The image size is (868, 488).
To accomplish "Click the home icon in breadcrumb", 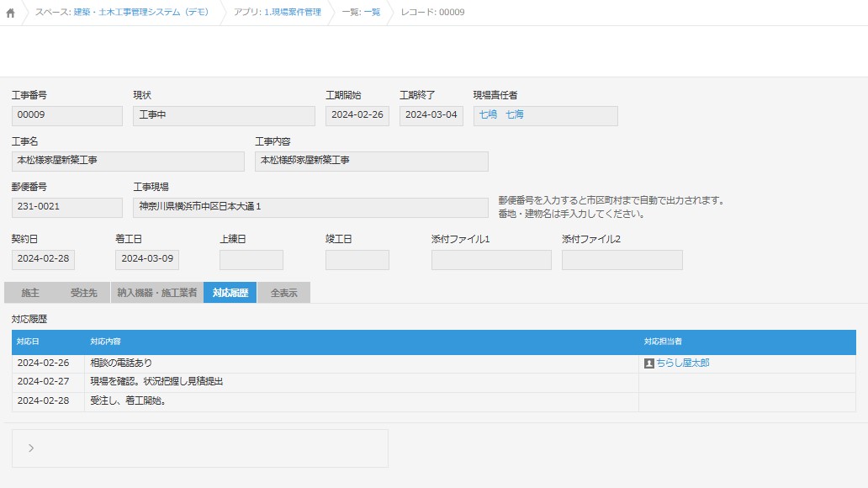I will (x=10, y=13).
